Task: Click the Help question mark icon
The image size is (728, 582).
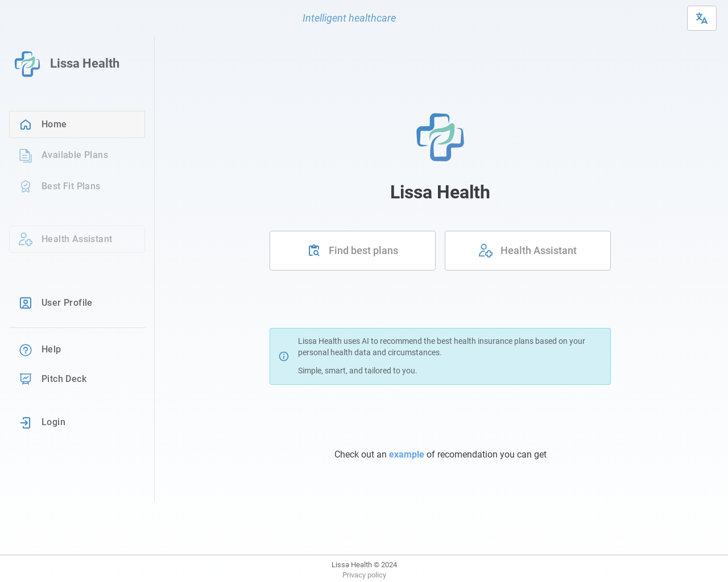Action: click(26, 350)
